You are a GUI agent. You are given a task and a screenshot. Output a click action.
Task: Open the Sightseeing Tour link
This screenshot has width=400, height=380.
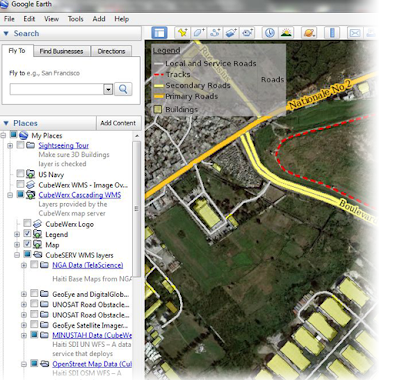tap(64, 145)
